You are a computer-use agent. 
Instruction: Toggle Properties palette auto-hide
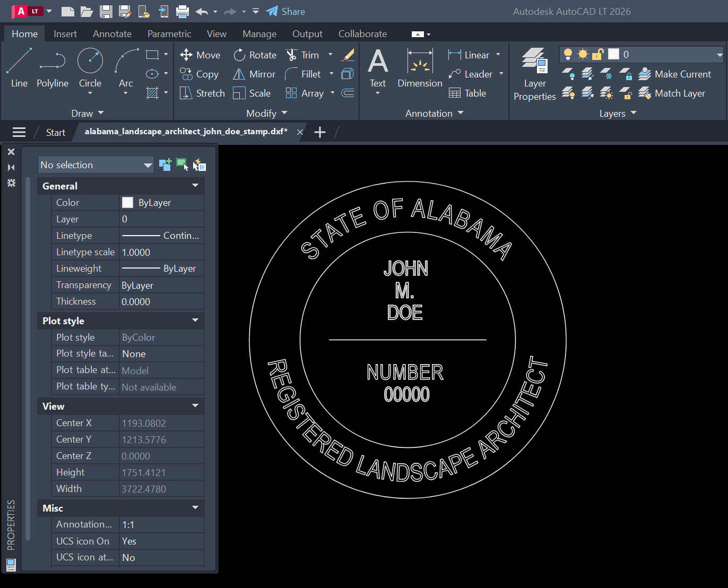point(11,167)
